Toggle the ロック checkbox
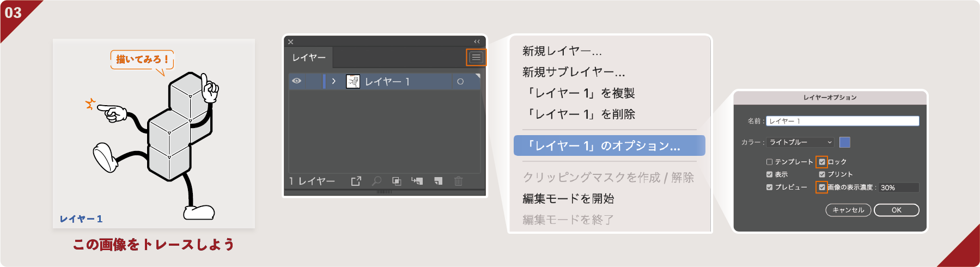 [821, 162]
